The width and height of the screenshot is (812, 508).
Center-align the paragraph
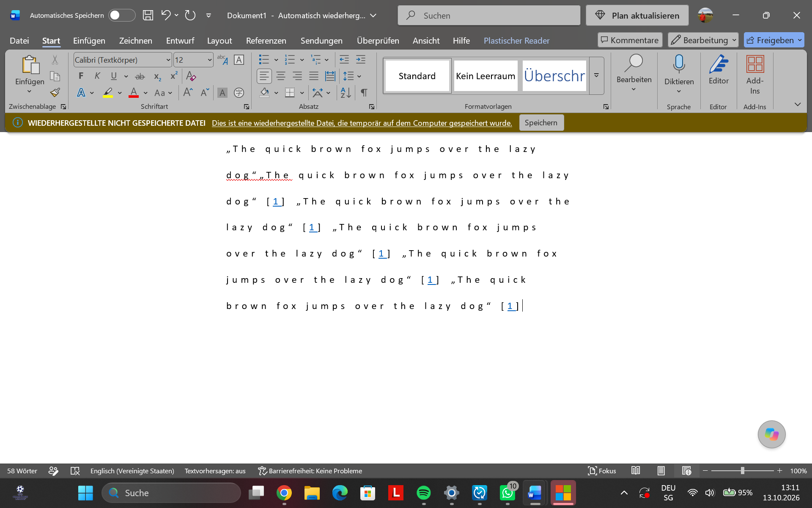click(x=281, y=76)
